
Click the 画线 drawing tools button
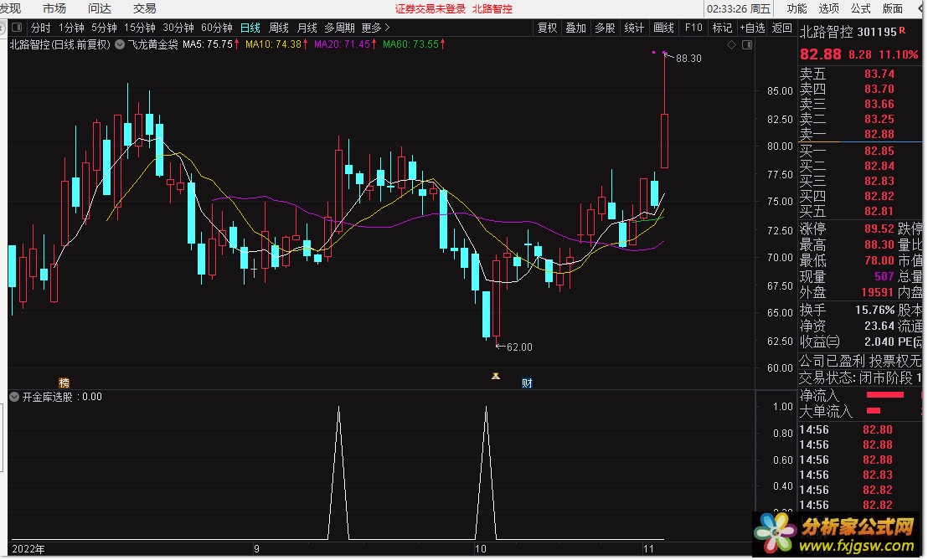(x=663, y=28)
